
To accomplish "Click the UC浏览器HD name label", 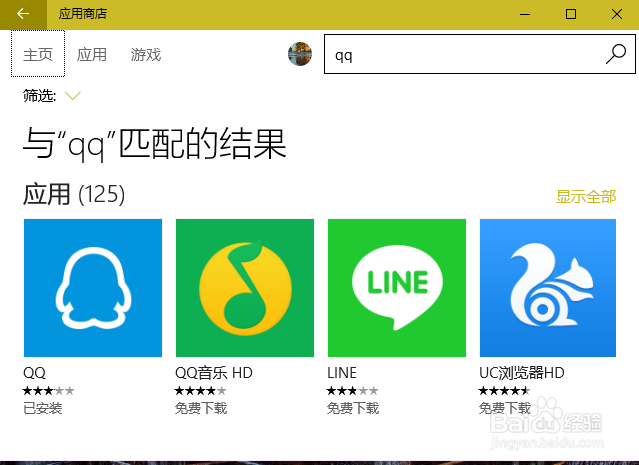I will [x=522, y=372].
